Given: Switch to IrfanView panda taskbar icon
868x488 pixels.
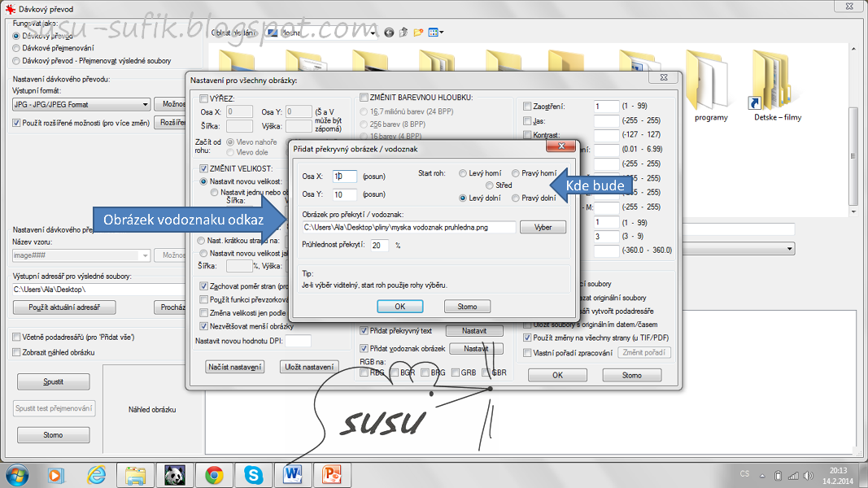Looking at the screenshot, I should [x=174, y=475].
